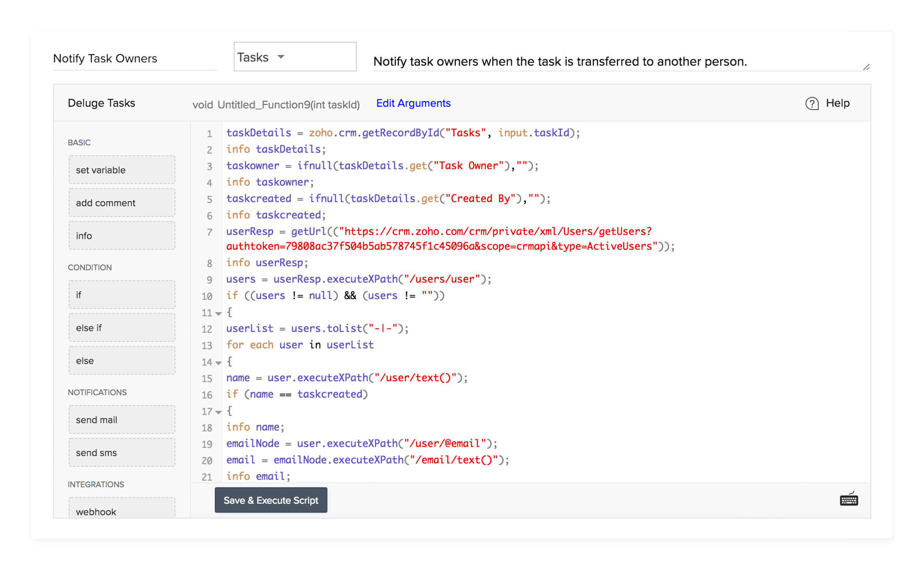Collapse code block at line 14
Image resolution: width=924 pixels, height=565 pixels.
point(219,363)
